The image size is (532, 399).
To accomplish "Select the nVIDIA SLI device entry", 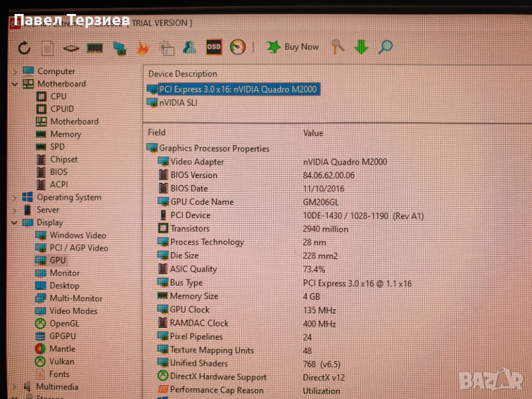I will click(178, 102).
